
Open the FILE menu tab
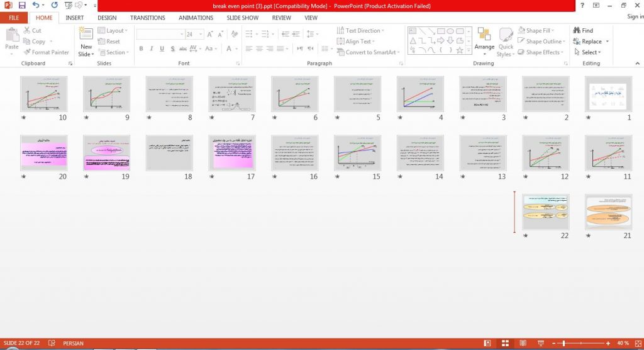14,18
